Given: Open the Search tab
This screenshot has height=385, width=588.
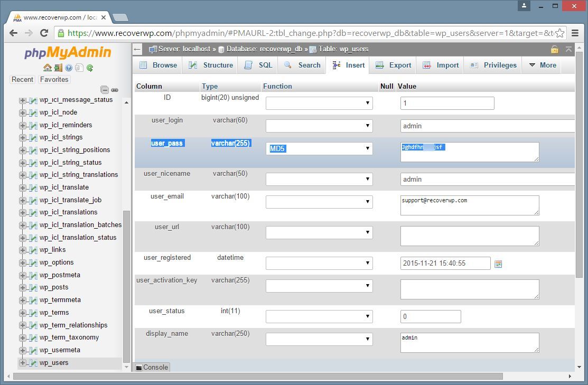Looking at the screenshot, I should click(302, 65).
